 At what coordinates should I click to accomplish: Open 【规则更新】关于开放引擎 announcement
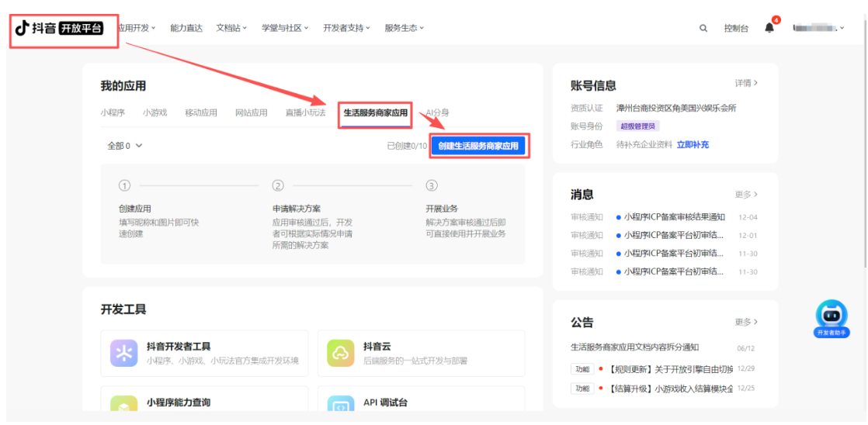click(671, 368)
